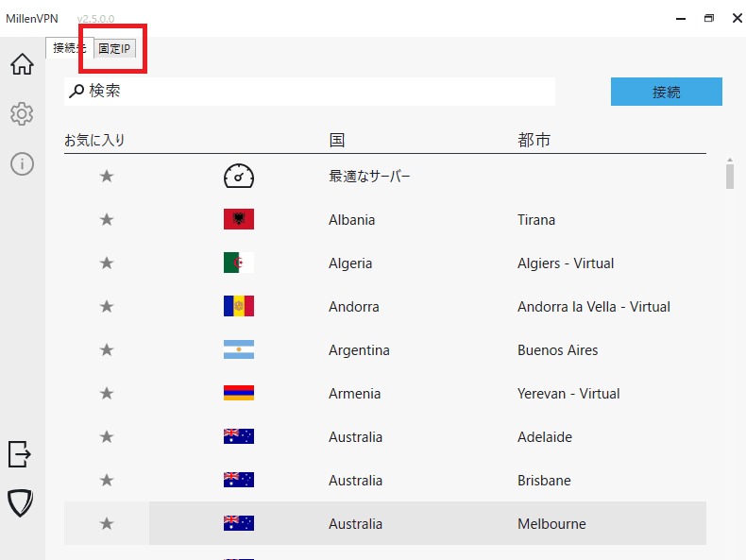This screenshot has height=560, width=746.
Task: Click the Andorra flag icon
Action: tap(239, 306)
